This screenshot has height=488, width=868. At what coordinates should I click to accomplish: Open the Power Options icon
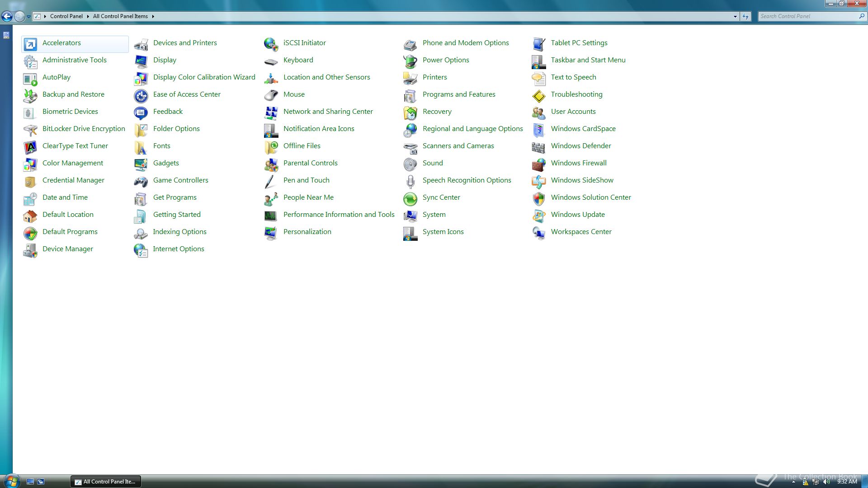tap(410, 61)
